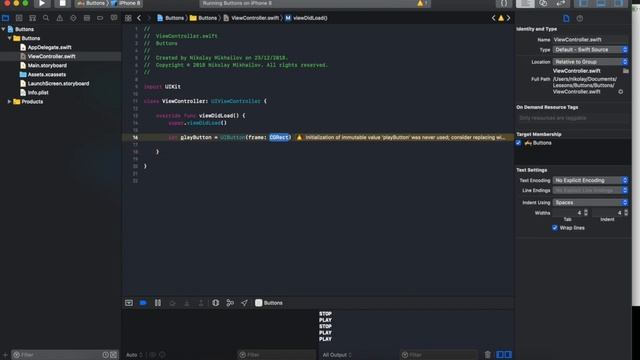Select Assets.xcassets in navigator
Screen dimensions: 640x360
pyautogui.click(x=47, y=75)
